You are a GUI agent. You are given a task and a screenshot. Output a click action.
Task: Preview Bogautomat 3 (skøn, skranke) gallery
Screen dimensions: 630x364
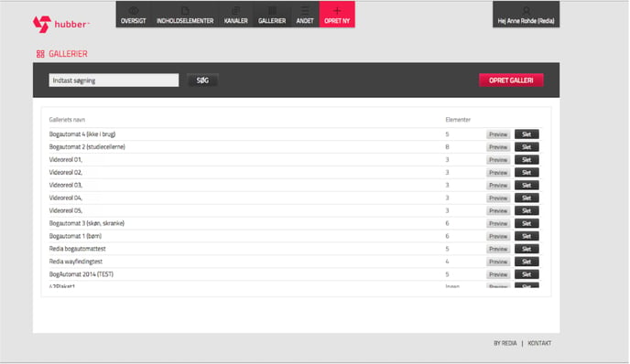click(498, 223)
